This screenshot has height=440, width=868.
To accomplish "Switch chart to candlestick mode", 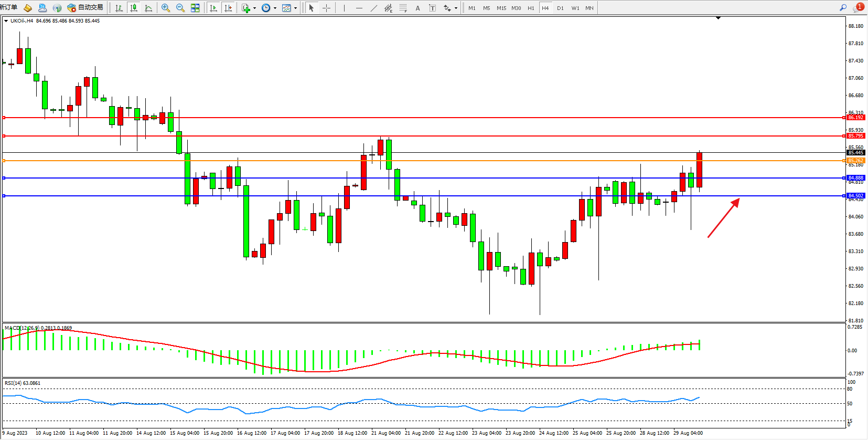I will pyautogui.click(x=134, y=8).
